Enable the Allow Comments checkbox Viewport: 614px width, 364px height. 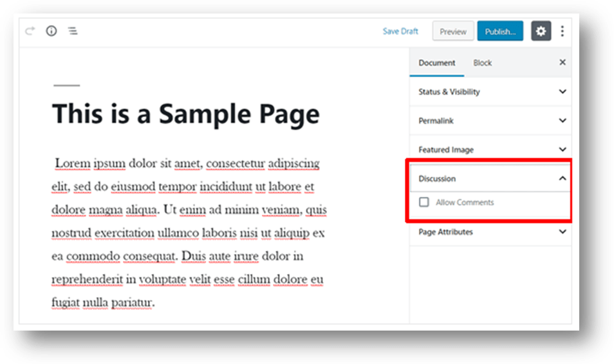click(423, 202)
